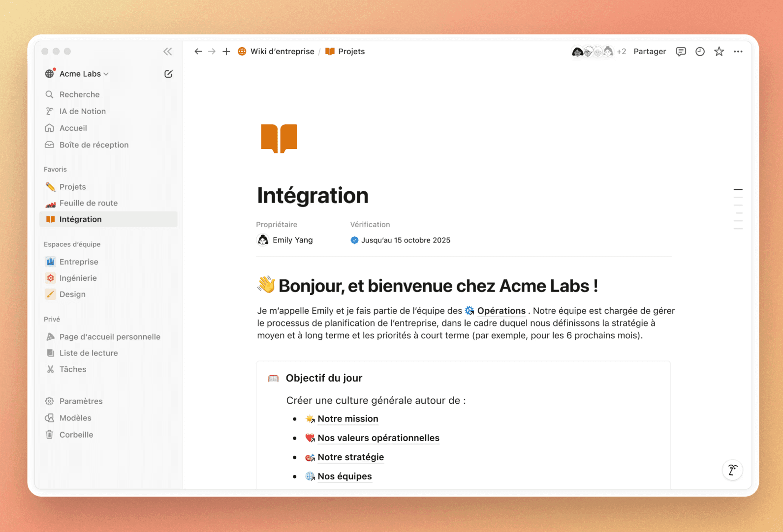Click the Vérification property label
Screen dimensions: 783x532
(x=370, y=224)
